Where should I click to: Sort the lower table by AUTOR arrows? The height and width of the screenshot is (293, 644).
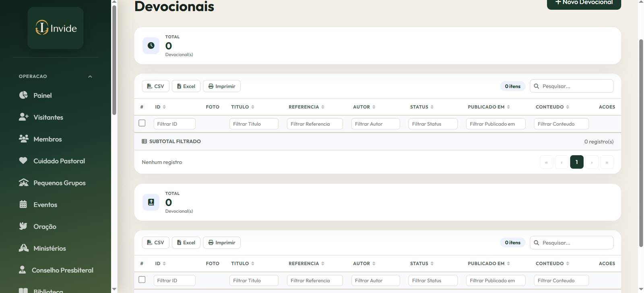click(x=374, y=264)
